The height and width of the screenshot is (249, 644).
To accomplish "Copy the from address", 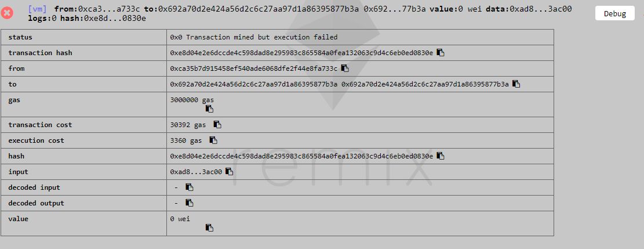I will tap(344, 68).
